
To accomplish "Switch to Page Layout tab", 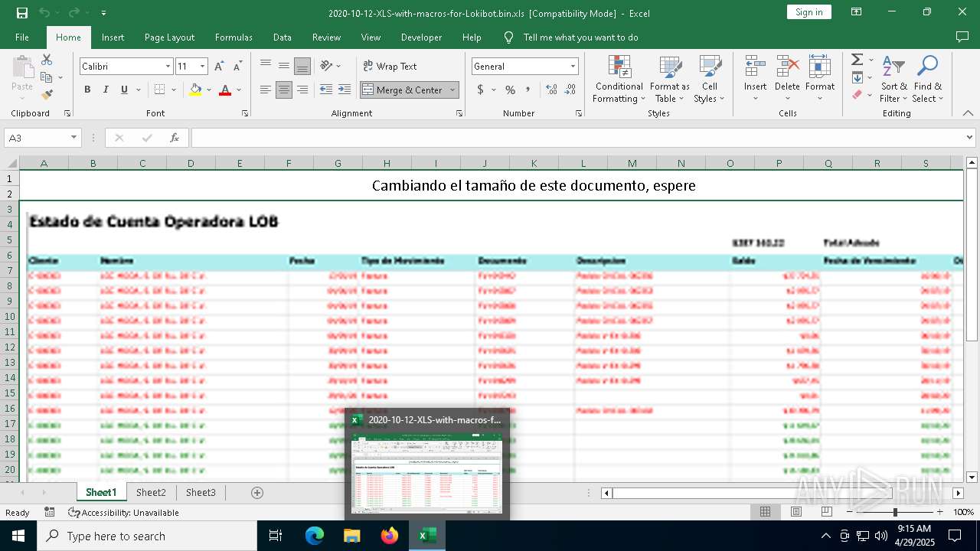I will pos(169,37).
